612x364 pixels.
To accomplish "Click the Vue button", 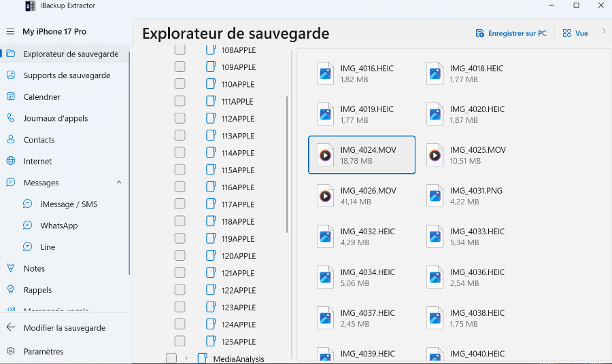I will (x=575, y=33).
